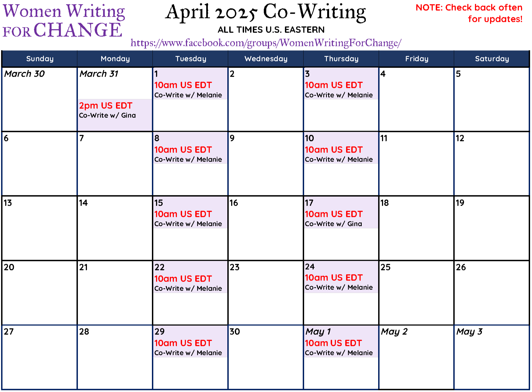
Task: Click the Sunday column header
Action: tap(40, 59)
